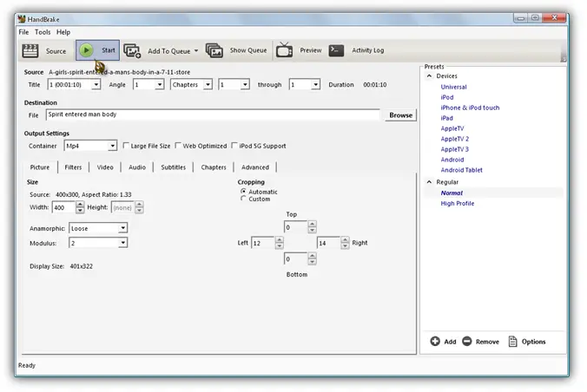The width and height of the screenshot is (587, 392).
Task: Collapse the Regular presets group
Action: (x=429, y=182)
